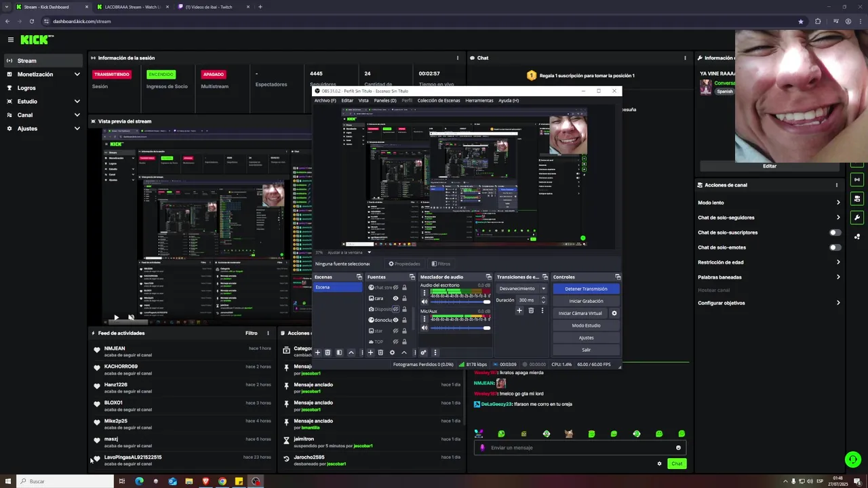Click the Kick logo in header

coord(37,40)
